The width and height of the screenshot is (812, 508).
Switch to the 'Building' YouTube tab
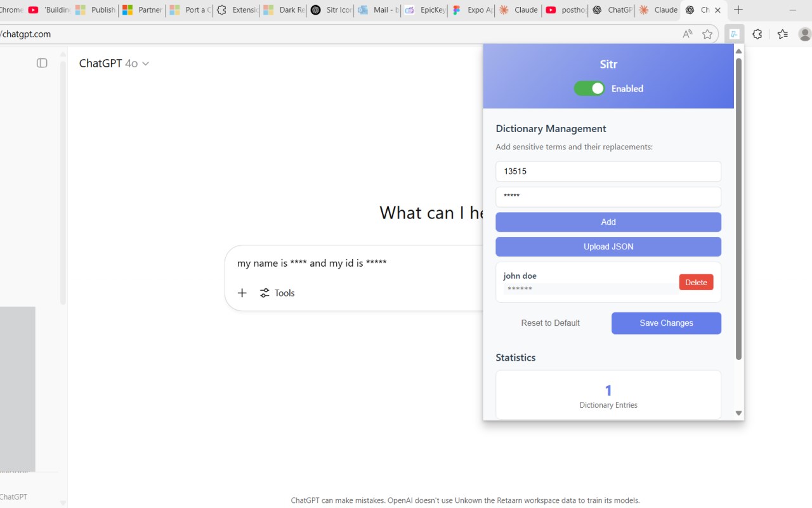(x=49, y=10)
